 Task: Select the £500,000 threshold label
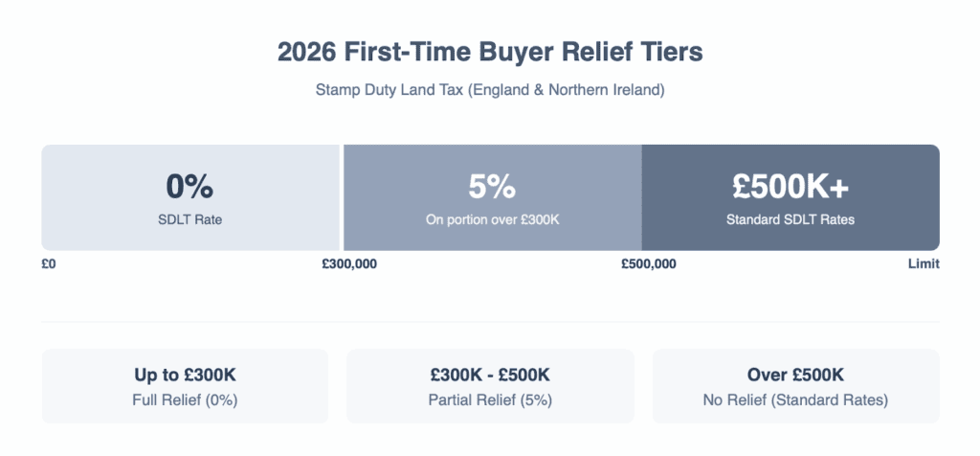[x=648, y=264]
